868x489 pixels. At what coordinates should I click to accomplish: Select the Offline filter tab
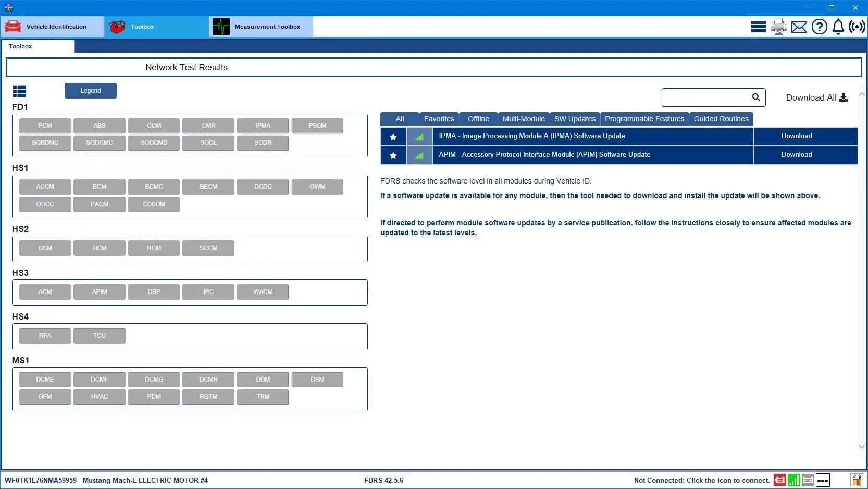click(478, 119)
